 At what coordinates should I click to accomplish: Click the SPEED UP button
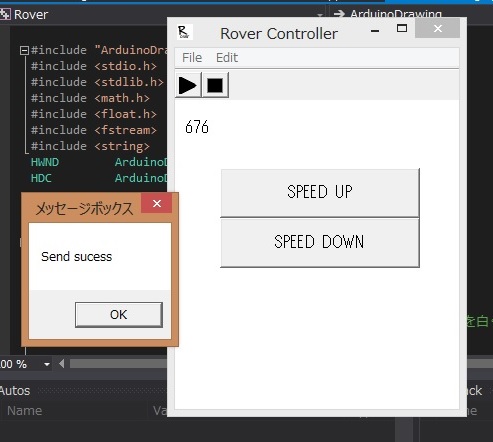(x=320, y=193)
